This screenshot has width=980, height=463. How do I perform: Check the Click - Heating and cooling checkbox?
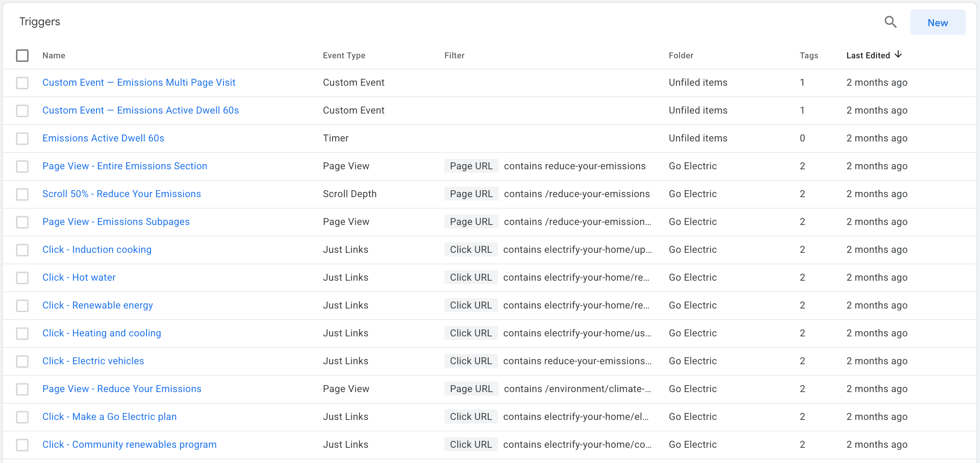point(22,333)
